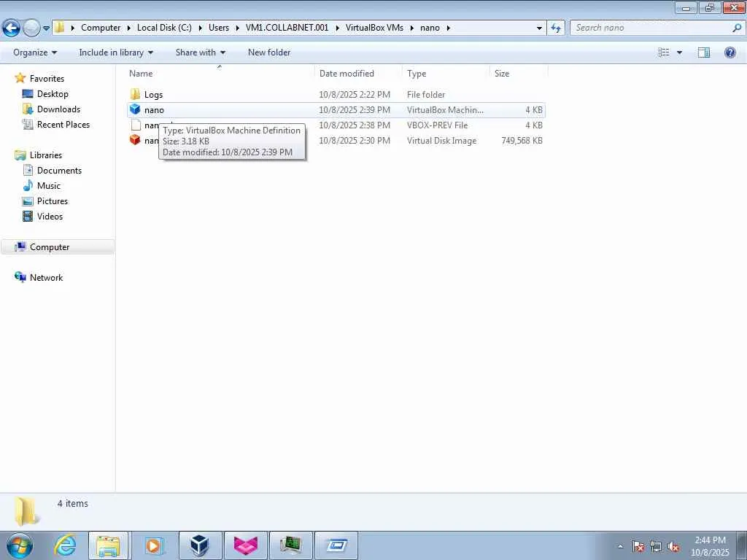The width and height of the screenshot is (747, 560).
Task: Show hidden tray icons arrow
Action: 620,546
